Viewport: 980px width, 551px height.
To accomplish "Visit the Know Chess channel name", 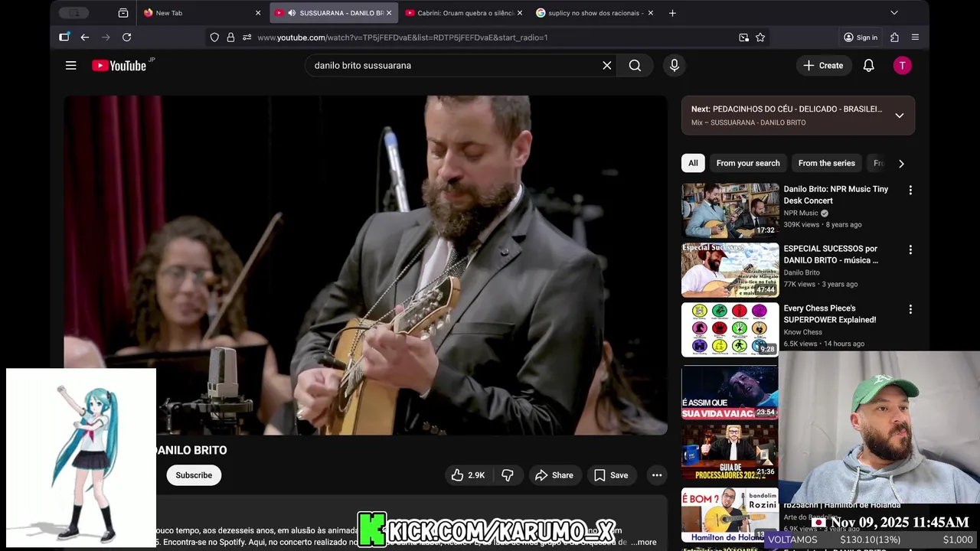I will coord(803,333).
